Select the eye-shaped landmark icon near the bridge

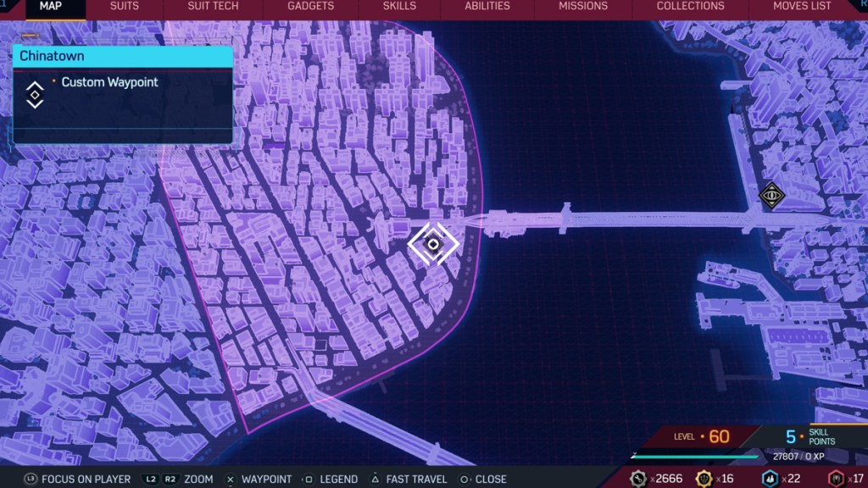point(771,197)
